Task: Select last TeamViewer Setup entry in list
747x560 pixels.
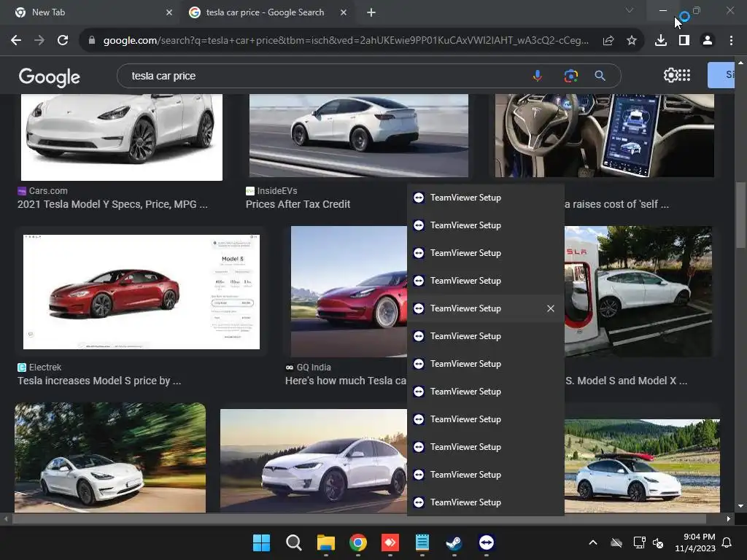Action: point(485,502)
